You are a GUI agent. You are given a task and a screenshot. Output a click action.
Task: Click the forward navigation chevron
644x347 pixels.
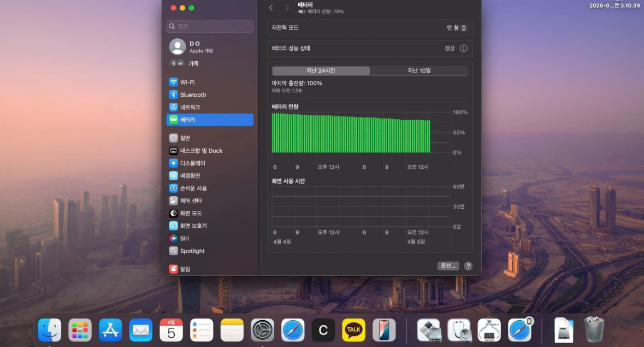pos(287,8)
